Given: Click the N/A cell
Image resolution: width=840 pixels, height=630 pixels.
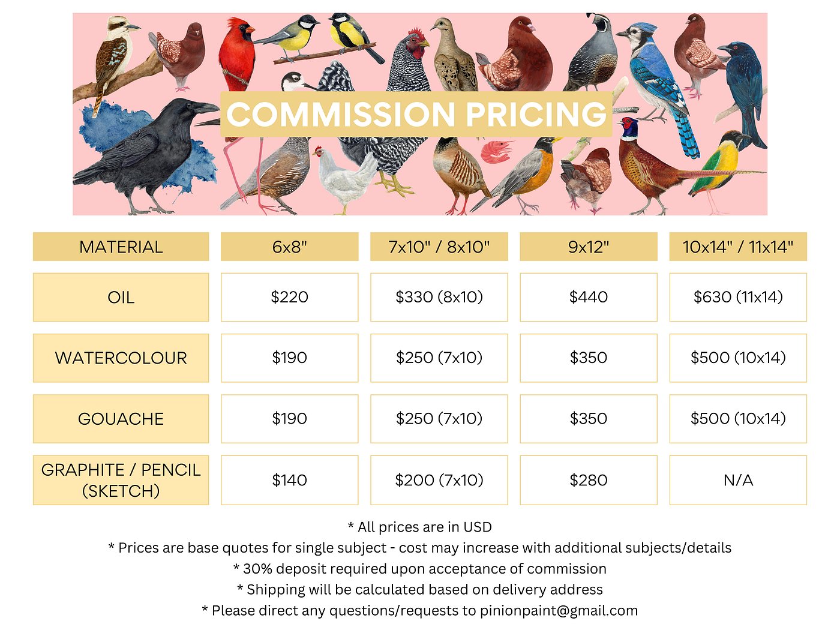Looking at the screenshot, I should coord(738,480).
